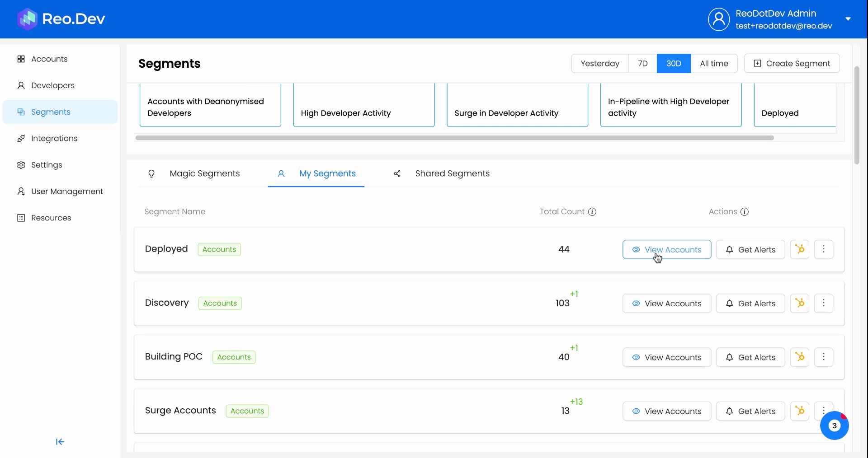Get Alerts for Surge Accounts segment
The height and width of the screenshot is (458, 868).
point(750,411)
